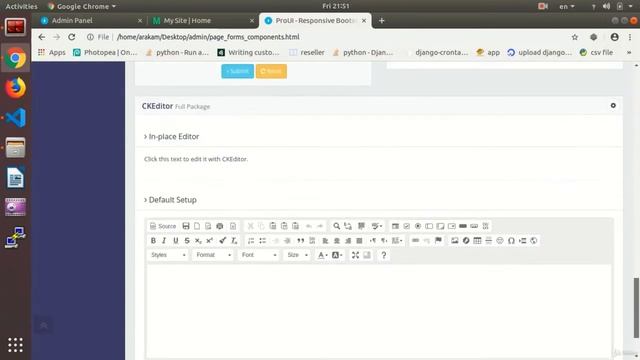Click the Replace icon in editor toolbar
Viewport: 640px width, 360px height.
(348, 226)
